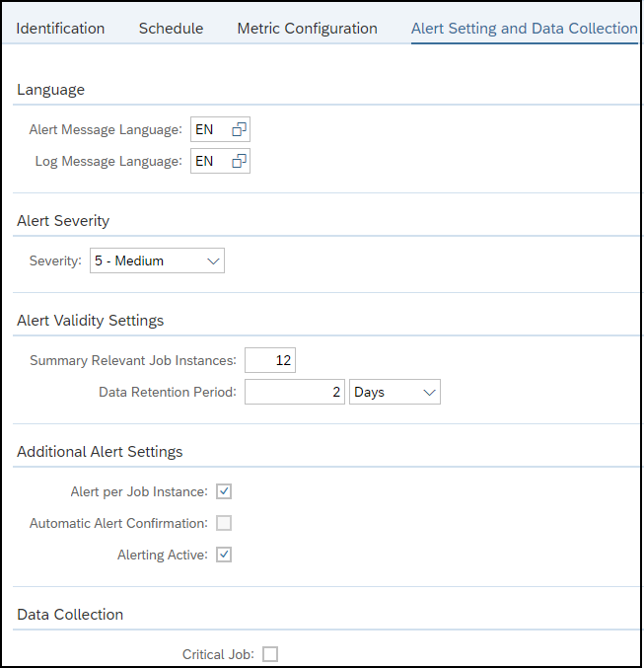Go to Metric Configuration tab
644x668 pixels.
coord(307,28)
